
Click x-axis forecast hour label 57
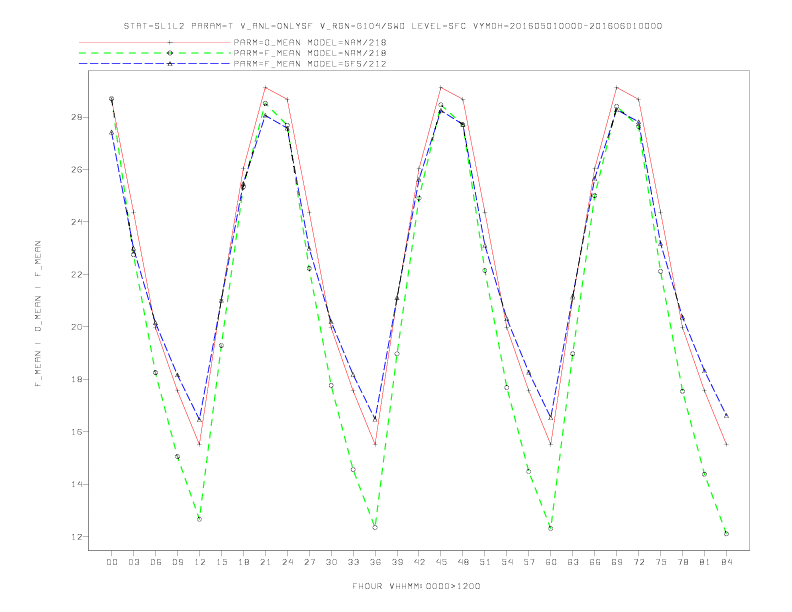coord(529,562)
